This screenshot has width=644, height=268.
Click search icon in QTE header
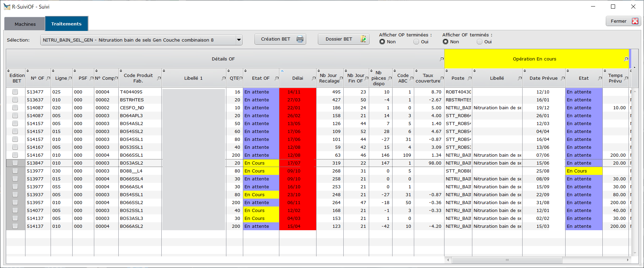[241, 79]
